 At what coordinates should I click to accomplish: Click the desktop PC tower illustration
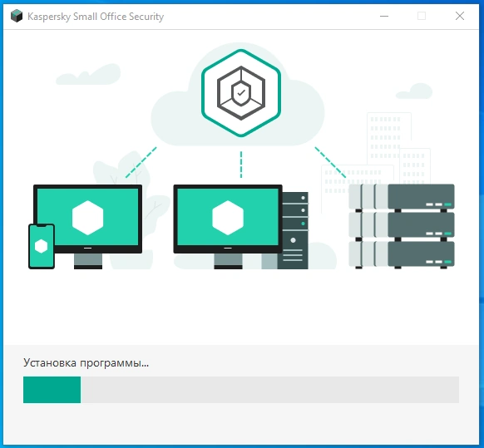294,230
